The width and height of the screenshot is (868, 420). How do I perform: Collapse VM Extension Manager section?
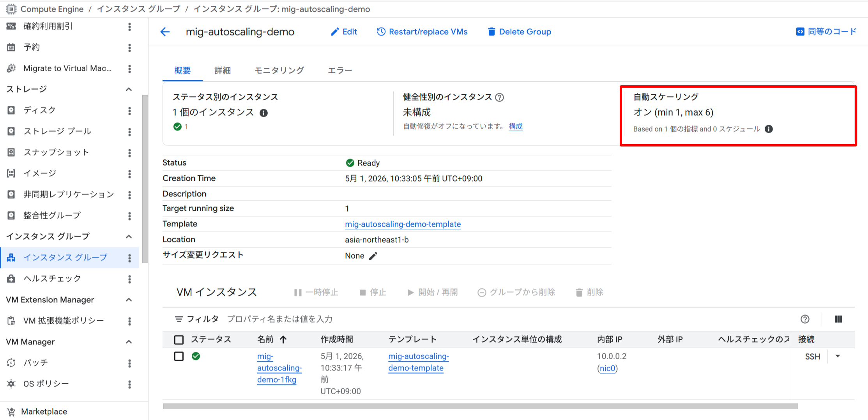tap(129, 300)
